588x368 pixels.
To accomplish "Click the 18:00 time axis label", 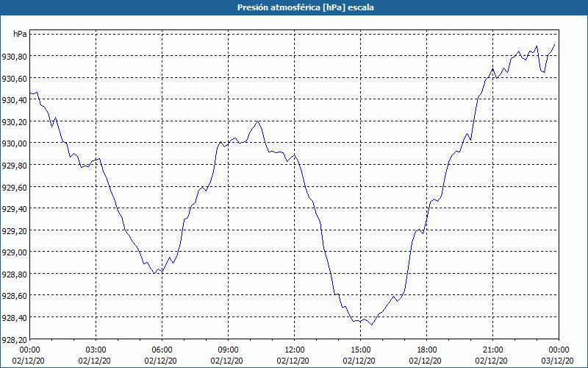I will click(x=427, y=350).
